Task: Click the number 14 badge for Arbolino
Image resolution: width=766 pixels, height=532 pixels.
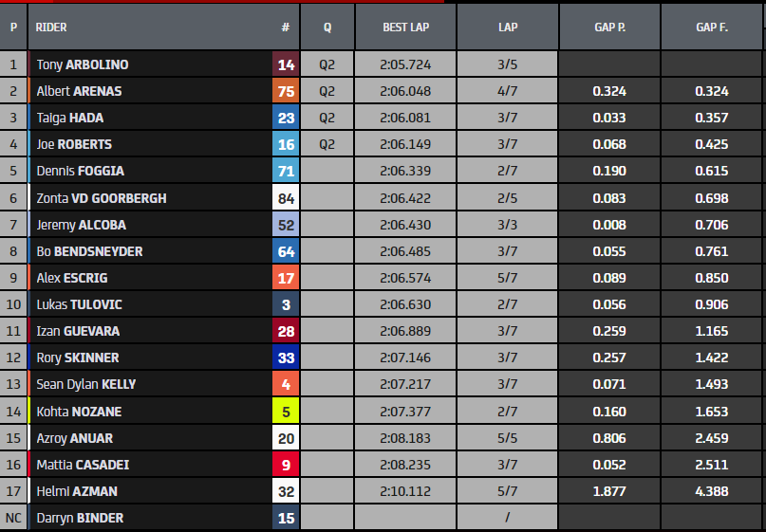Action: [x=286, y=65]
